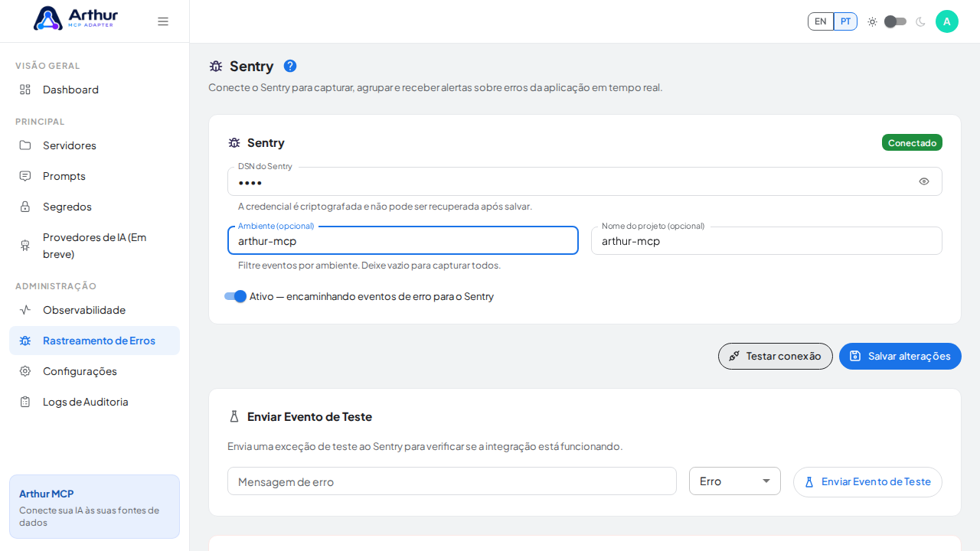The image size is (980, 551).
Task: Click the Testar conexão button
Action: coord(776,356)
